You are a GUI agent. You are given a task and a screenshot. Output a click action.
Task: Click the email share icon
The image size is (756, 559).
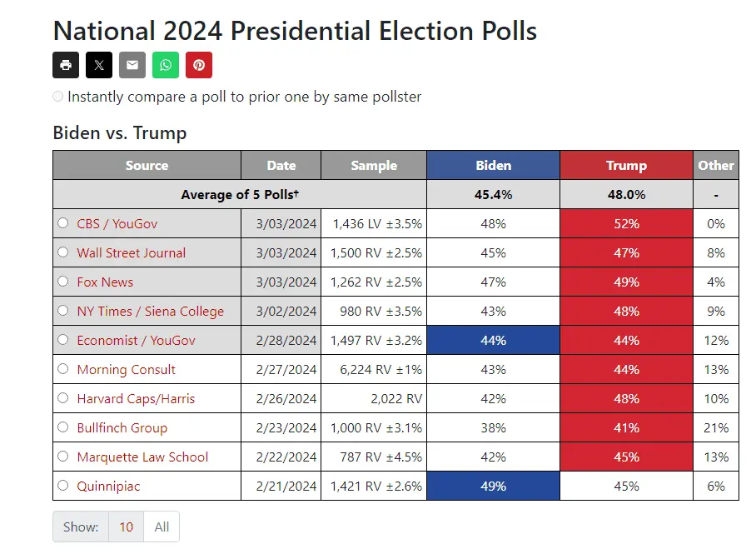(x=132, y=65)
